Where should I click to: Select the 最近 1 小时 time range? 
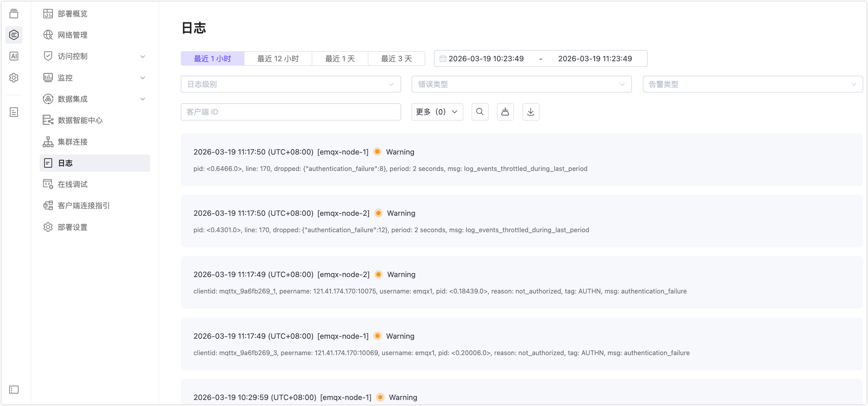click(212, 59)
